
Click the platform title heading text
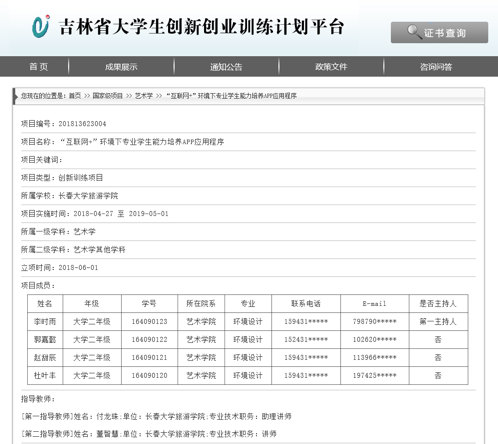pyautogui.click(x=201, y=27)
